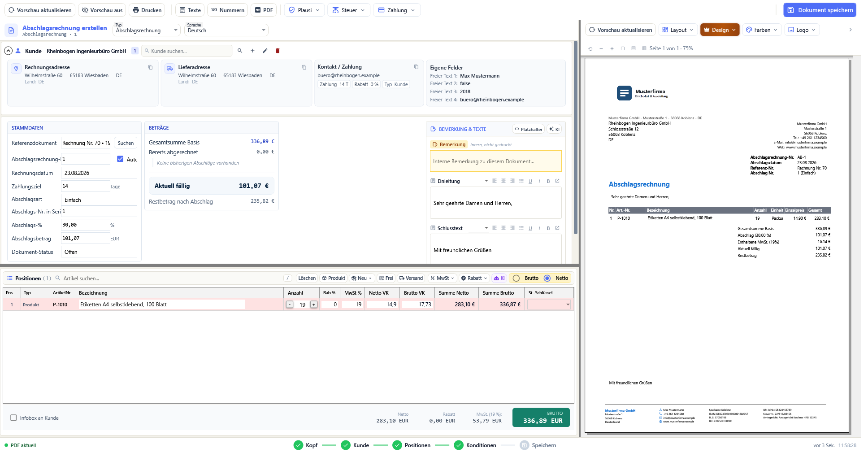Select the Brutto radio button
This screenshot has width=868, height=470.
coord(516,278)
